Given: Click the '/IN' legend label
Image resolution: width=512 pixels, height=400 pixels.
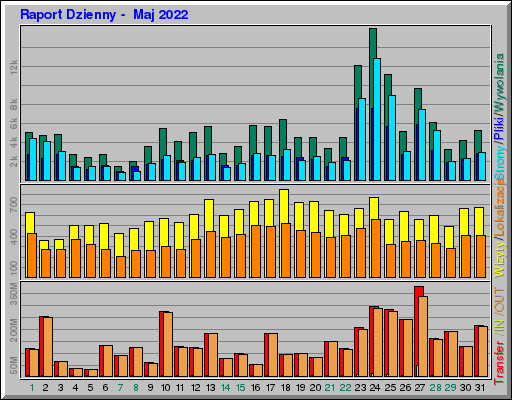Looking at the screenshot, I should (499, 327).
